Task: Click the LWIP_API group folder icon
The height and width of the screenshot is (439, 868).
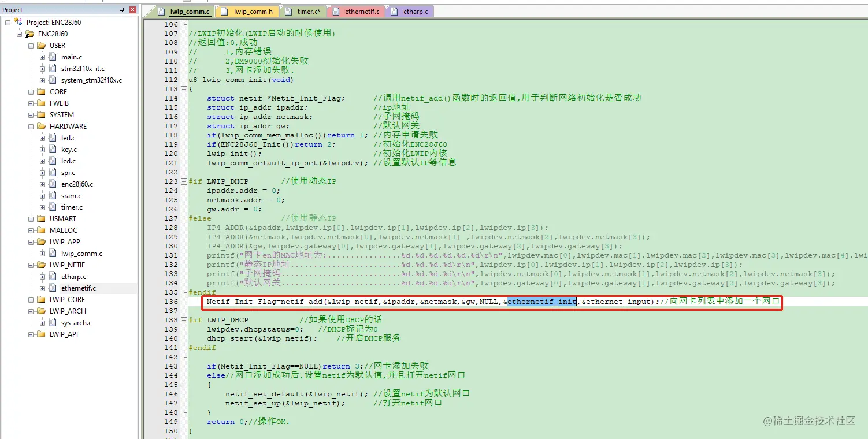Action: click(41, 334)
